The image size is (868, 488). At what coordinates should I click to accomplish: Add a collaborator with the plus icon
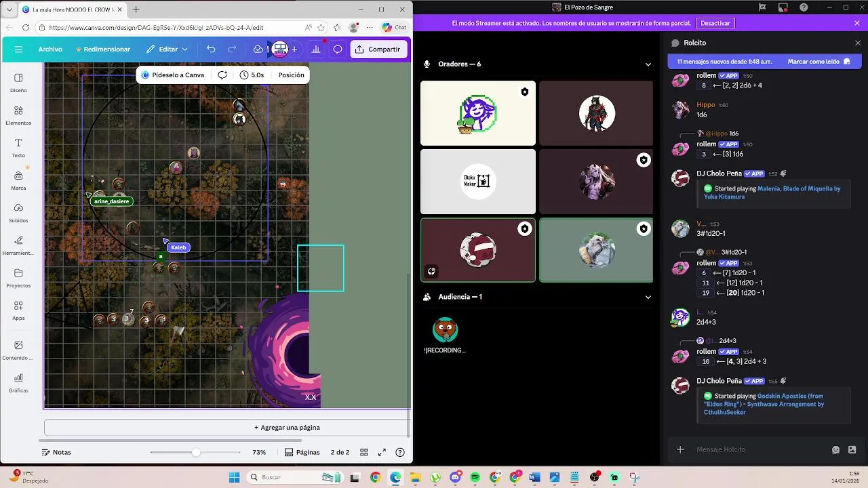pos(294,49)
